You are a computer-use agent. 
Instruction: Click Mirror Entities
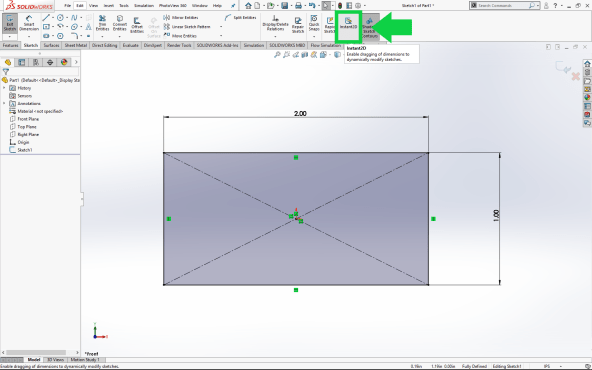181,18
